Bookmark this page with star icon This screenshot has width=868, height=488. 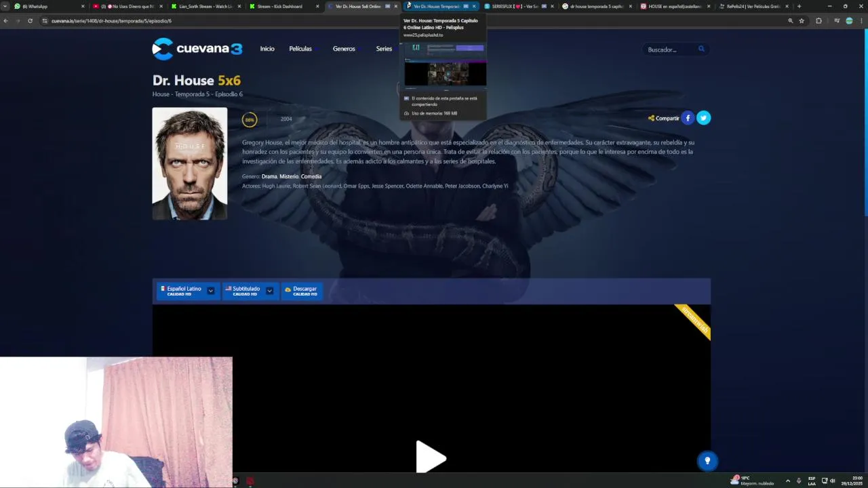click(x=802, y=21)
